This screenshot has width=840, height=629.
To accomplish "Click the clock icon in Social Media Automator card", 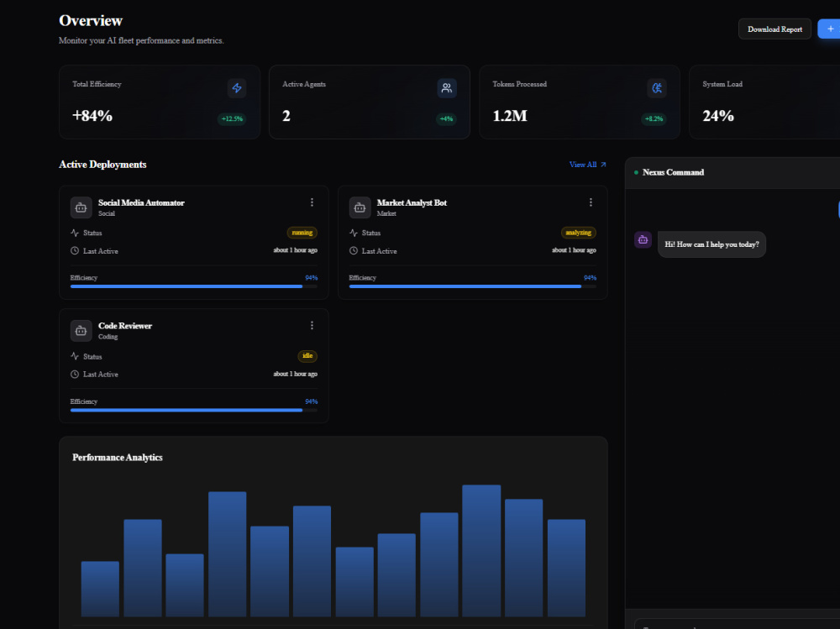I will [75, 251].
